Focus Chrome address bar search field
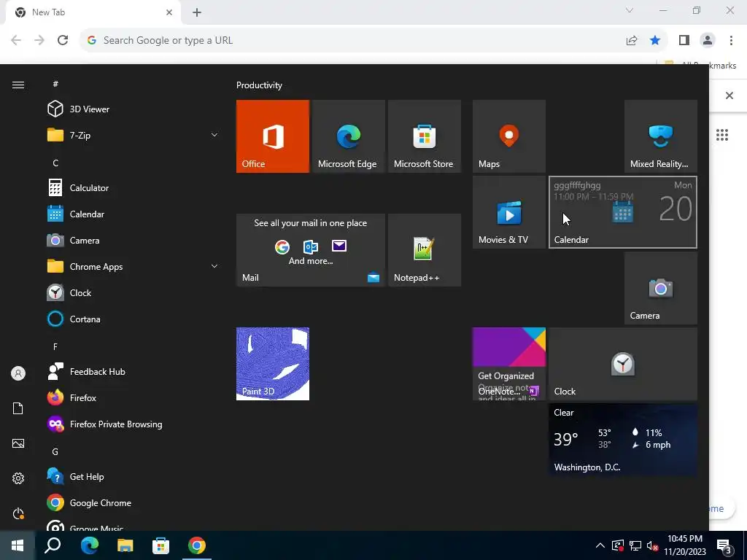 click(x=352, y=41)
